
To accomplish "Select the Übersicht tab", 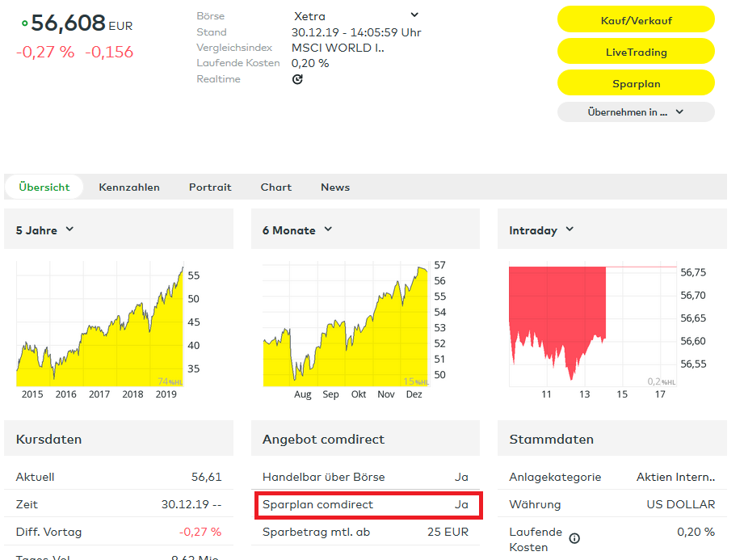I will coord(44,187).
